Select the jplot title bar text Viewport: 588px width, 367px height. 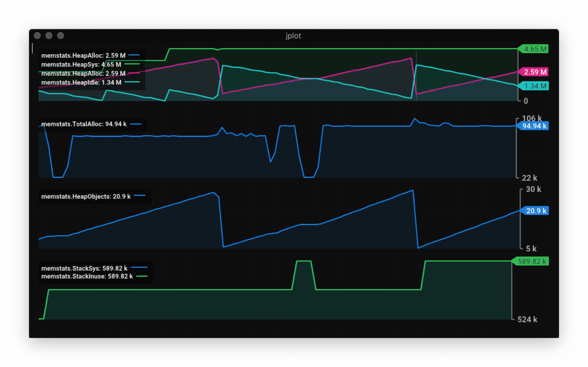[293, 36]
